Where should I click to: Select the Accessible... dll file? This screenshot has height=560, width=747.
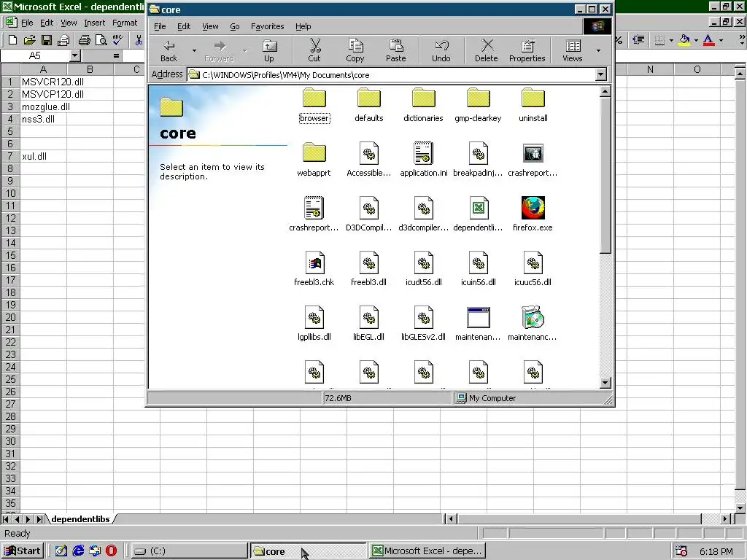tap(368, 160)
